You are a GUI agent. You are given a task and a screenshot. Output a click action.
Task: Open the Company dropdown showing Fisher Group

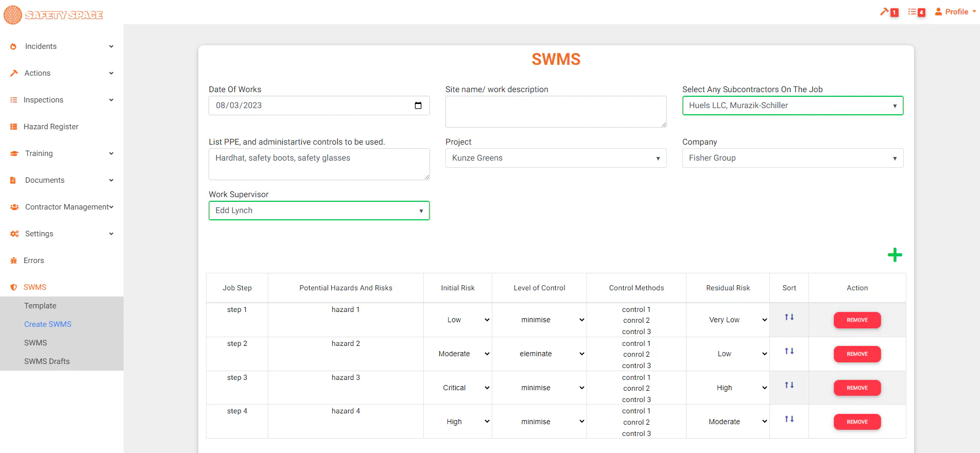793,158
